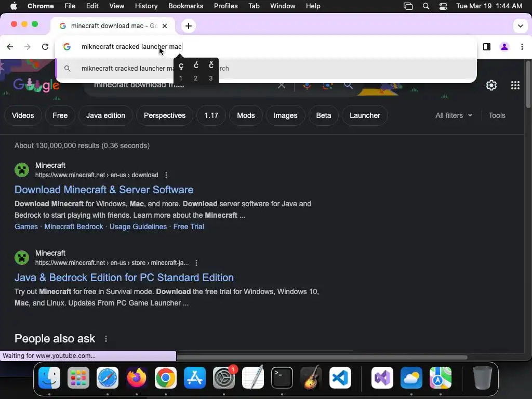Open Control Center in menu bar
This screenshot has width=532, height=399.
tap(443, 6)
